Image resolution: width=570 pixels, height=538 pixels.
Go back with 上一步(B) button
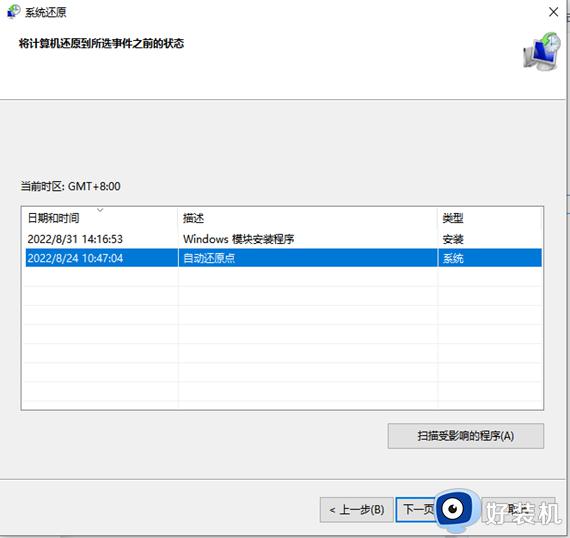click(357, 510)
